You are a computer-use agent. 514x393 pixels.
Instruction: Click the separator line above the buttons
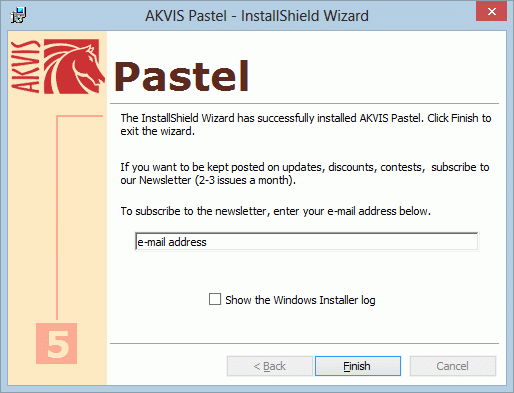pos(304,343)
